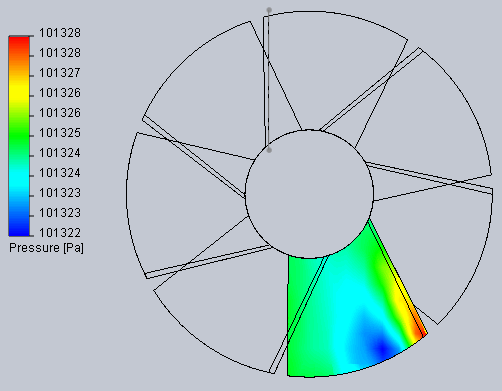Screen dimensions: 502x391
Task: Select the central hub circle of the fan
Action: point(309,194)
